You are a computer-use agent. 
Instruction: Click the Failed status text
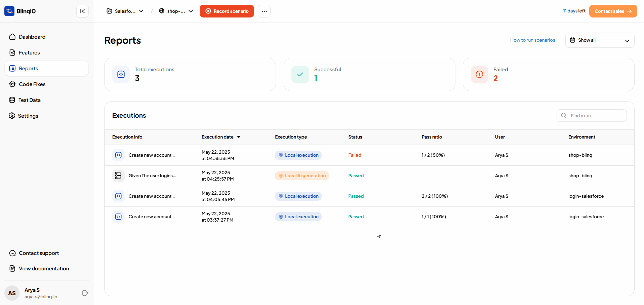tap(355, 155)
